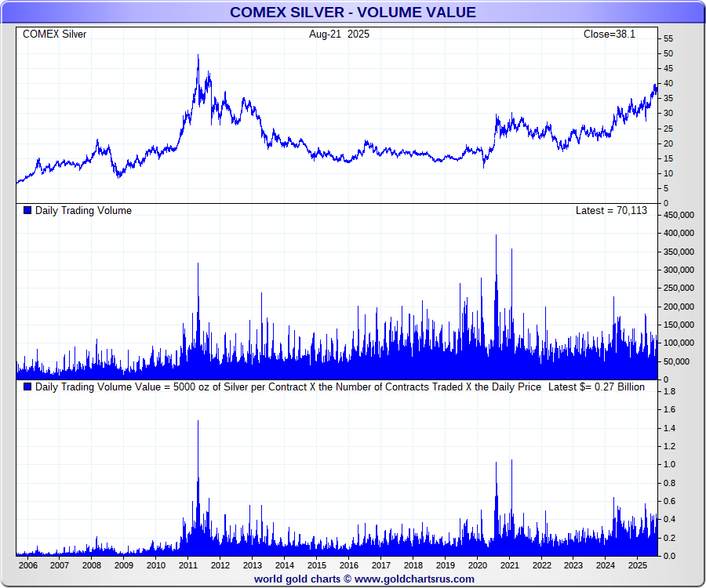The image size is (706, 588).
Task: Click the 'COMEX Silver' label in price panel
Action: [x=54, y=34]
